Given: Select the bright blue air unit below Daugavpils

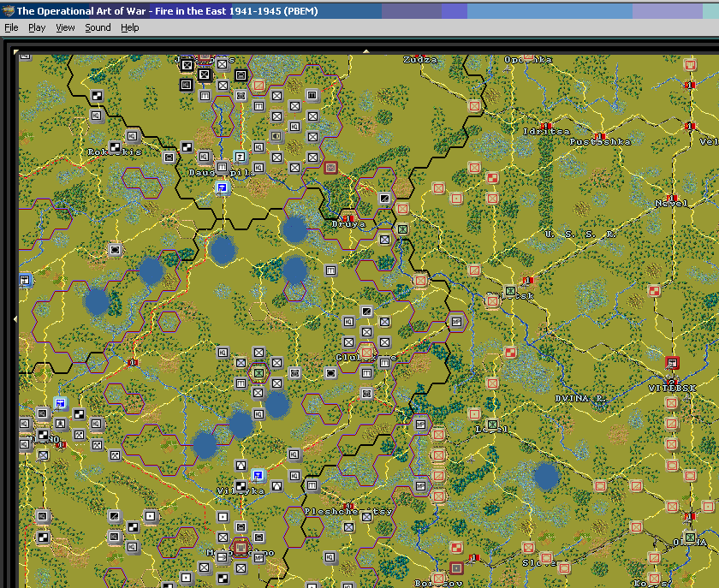Looking at the screenshot, I should [223, 187].
